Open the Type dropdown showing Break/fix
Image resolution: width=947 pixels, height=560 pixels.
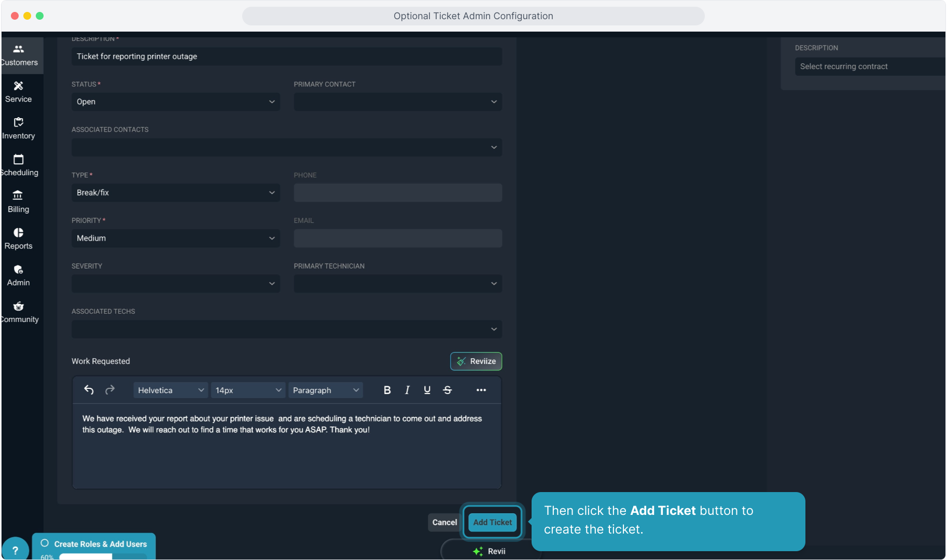point(175,192)
